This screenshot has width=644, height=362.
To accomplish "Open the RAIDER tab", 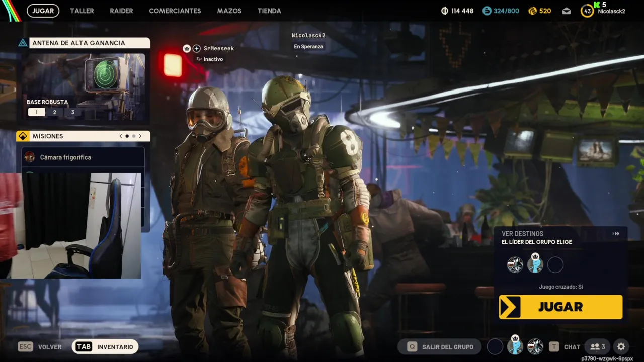I will click(121, 11).
